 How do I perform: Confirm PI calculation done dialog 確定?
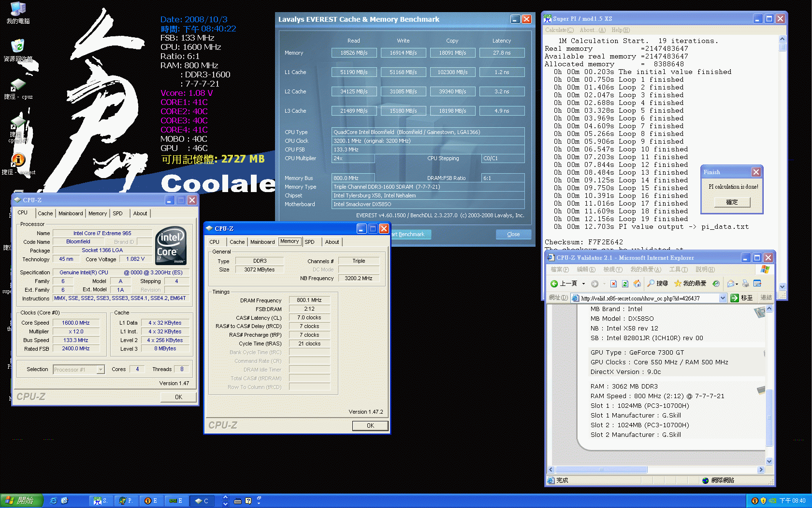[x=732, y=202]
